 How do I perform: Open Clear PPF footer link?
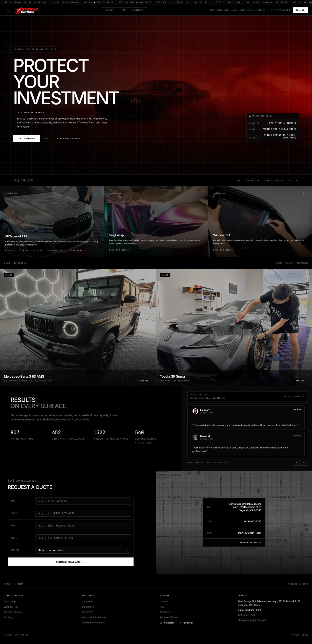click(x=87, y=602)
